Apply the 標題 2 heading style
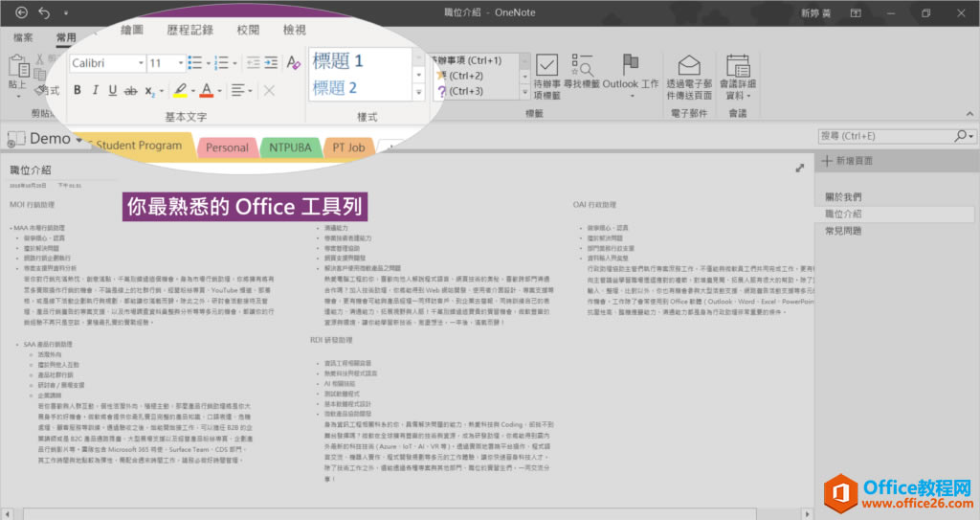The height and width of the screenshot is (520, 980). tap(335, 87)
